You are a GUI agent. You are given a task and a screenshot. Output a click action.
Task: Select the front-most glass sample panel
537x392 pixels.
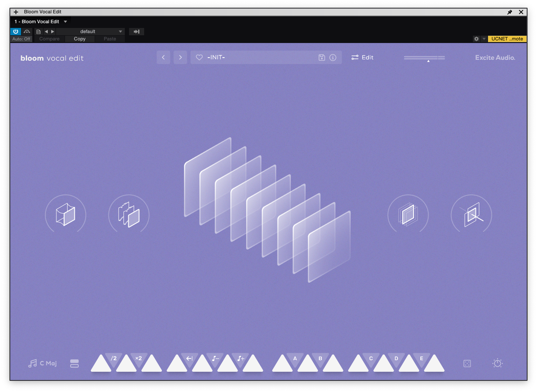330,247
